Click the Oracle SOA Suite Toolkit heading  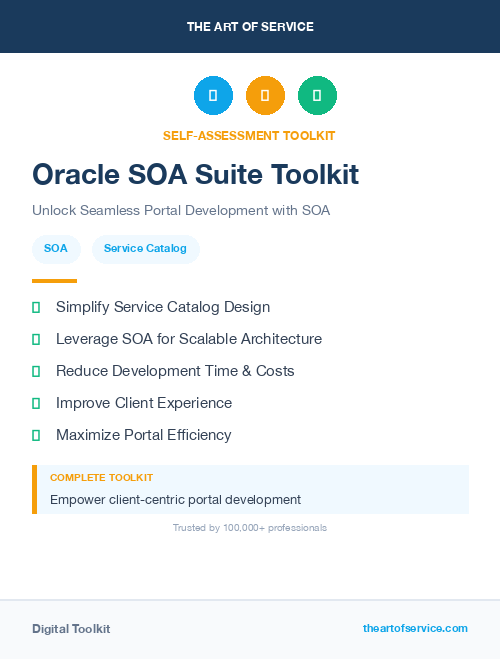tap(196, 174)
